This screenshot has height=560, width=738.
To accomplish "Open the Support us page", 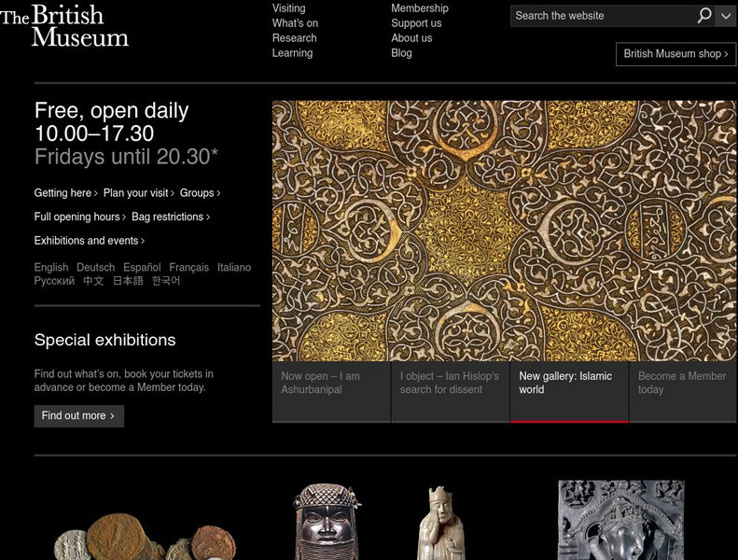I will [x=416, y=23].
